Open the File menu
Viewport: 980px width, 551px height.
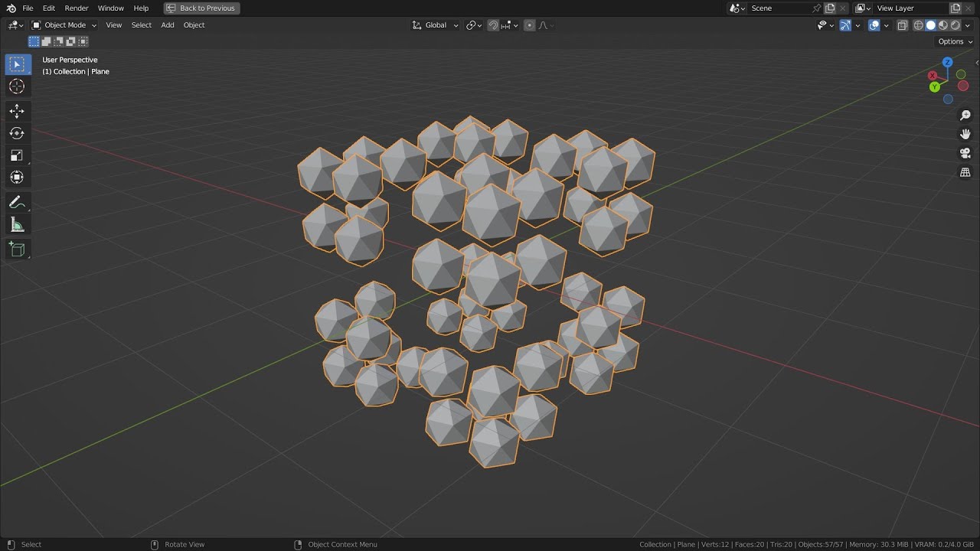coord(28,8)
